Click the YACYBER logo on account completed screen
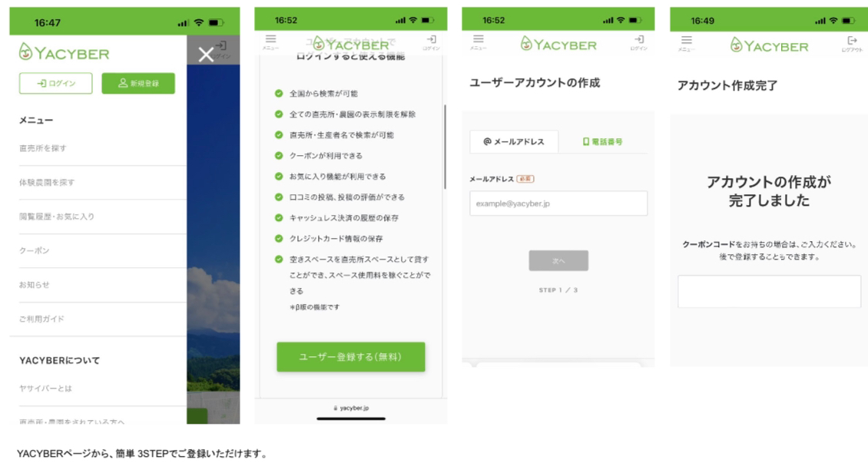This screenshot has width=868, height=463. pos(769,45)
